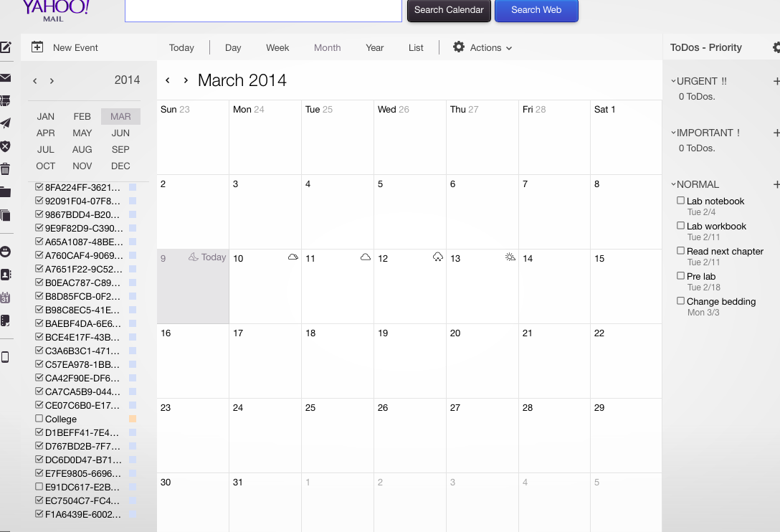This screenshot has height=532, width=780.
Task: Click the Yahoo Mail logo
Action: pos(56,11)
